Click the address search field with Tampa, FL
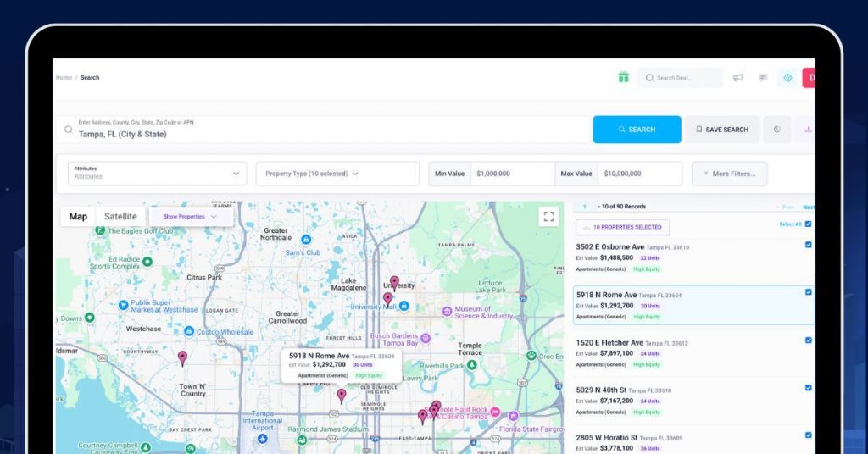Image resolution: width=868 pixels, height=454 pixels. pyautogui.click(x=324, y=130)
